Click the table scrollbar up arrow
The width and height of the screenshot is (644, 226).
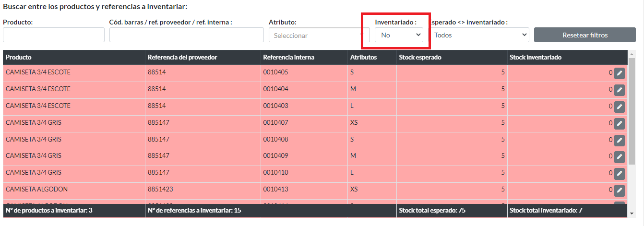point(632,54)
